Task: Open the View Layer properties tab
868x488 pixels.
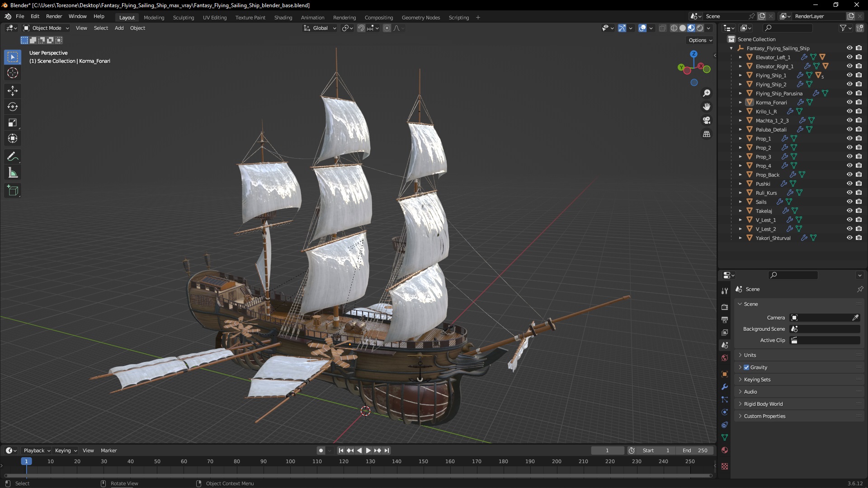Action: coord(725,333)
